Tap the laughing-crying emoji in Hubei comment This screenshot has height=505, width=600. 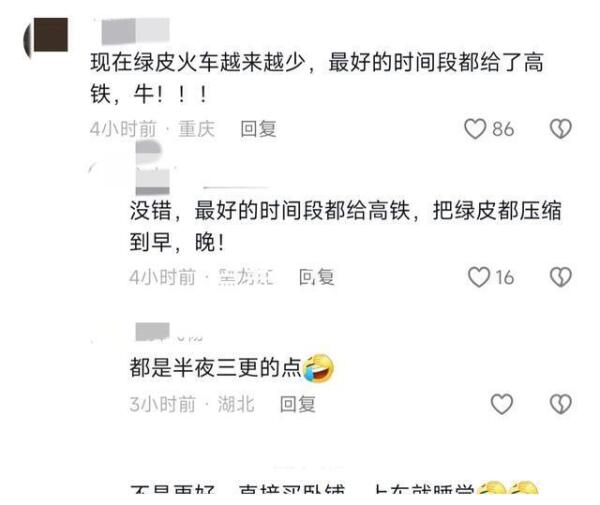[x=318, y=368]
